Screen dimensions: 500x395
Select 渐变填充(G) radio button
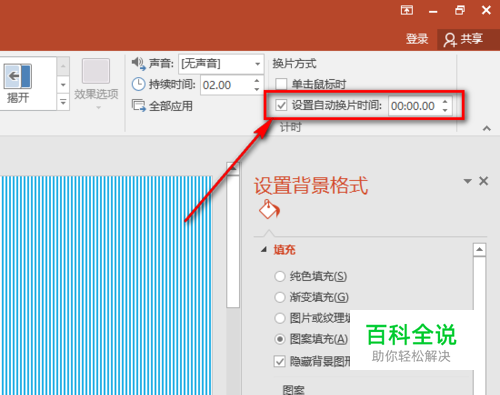point(280,297)
